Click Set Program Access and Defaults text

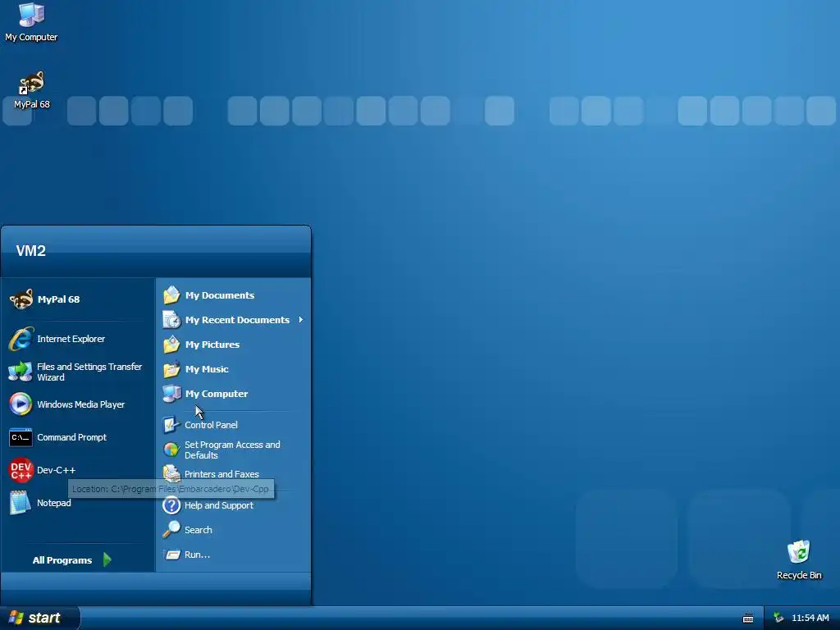tap(232, 450)
